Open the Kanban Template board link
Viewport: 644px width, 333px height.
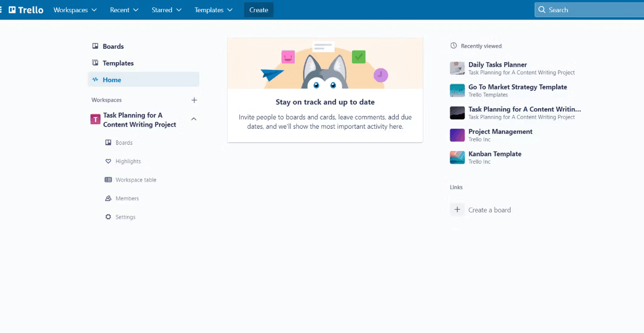pos(495,154)
